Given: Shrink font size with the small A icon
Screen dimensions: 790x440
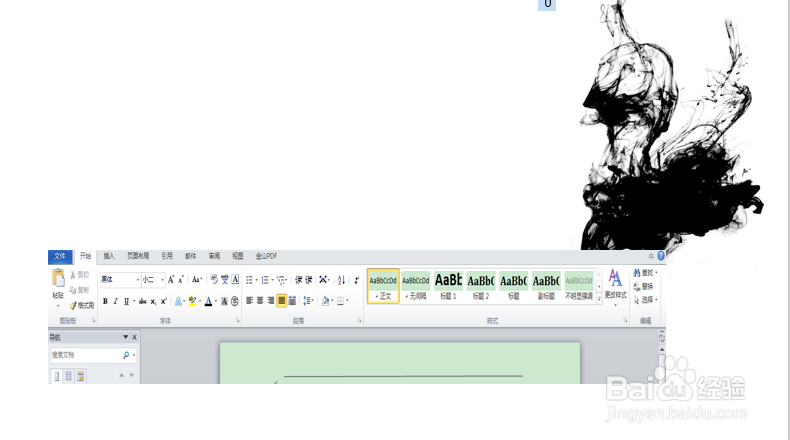Looking at the screenshot, I should point(181,279).
